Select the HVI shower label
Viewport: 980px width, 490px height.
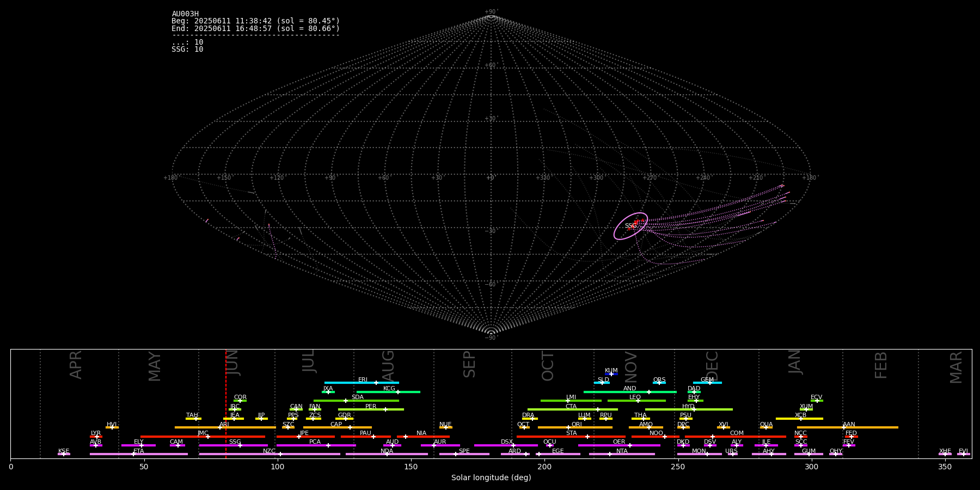coord(112,425)
